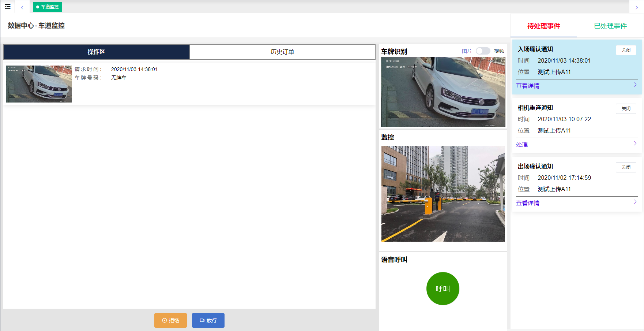This screenshot has height=331, width=644.
Task: Expand the 相机重连通知 chevron arrow
Action: pyautogui.click(x=635, y=144)
